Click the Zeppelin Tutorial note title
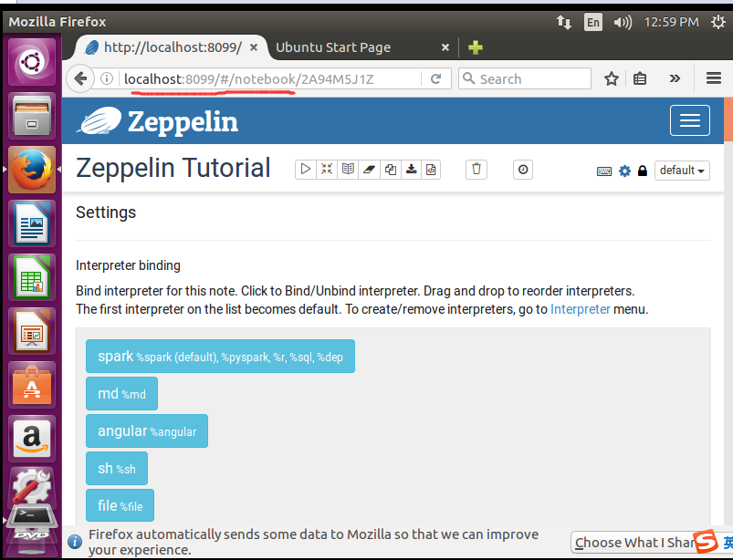Image resolution: width=733 pixels, height=560 pixels. click(173, 168)
